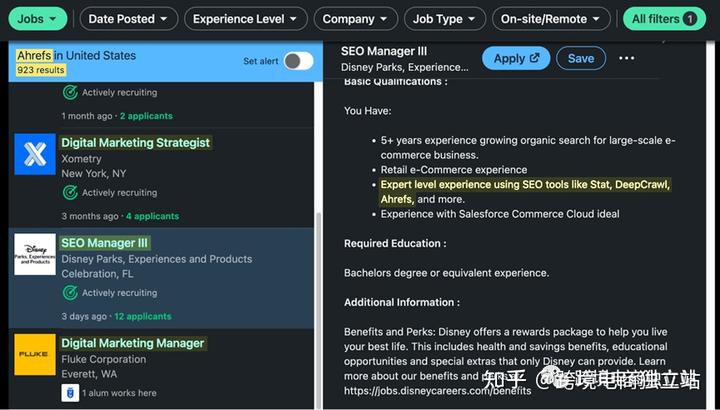720x410 pixels.
Task: Click the alum school badge icon
Action: (70, 393)
